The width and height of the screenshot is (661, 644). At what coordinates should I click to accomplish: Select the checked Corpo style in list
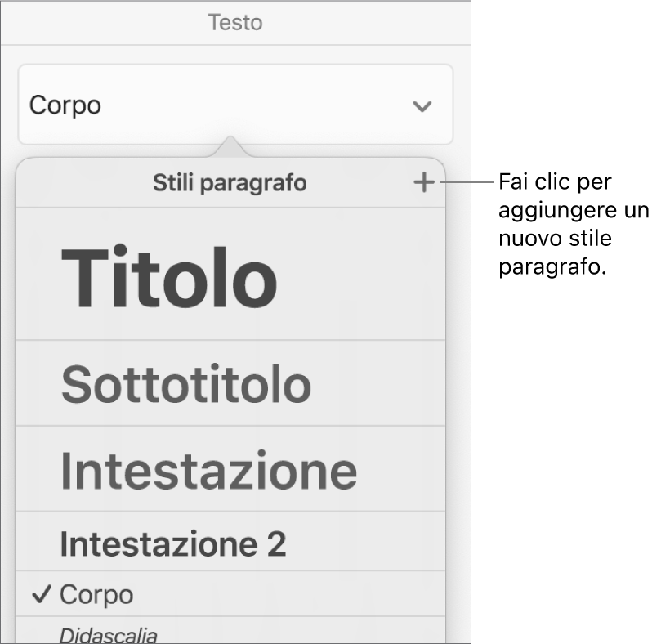[97, 594]
